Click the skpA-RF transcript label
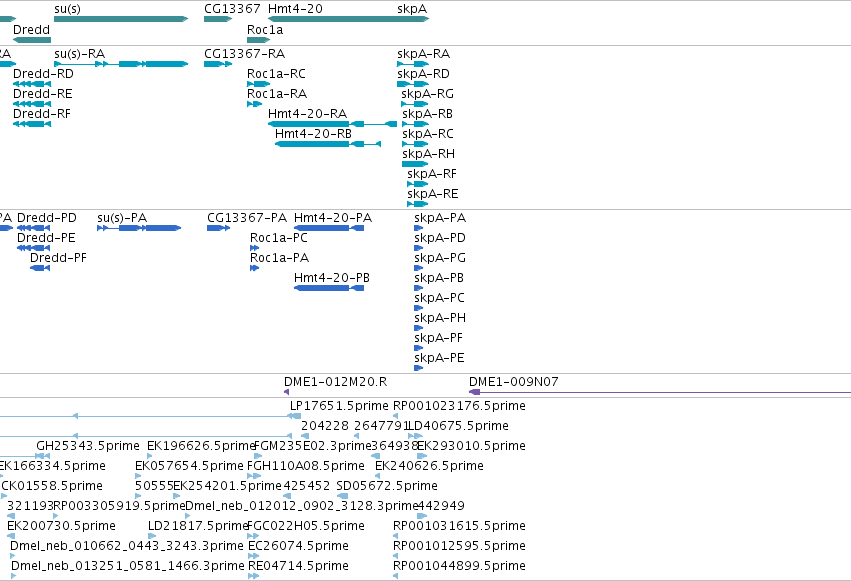The width and height of the screenshot is (851, 581). tap(432, 174)
